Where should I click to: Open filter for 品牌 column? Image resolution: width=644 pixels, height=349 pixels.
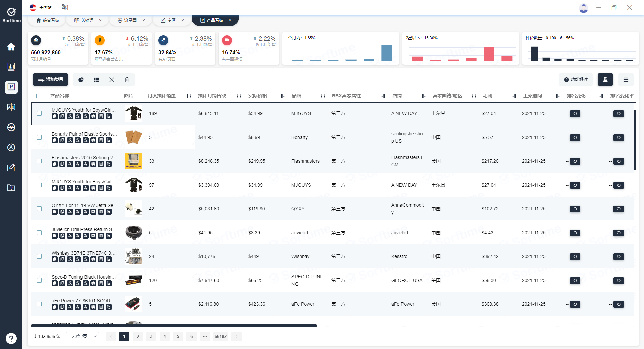[323, 96]
